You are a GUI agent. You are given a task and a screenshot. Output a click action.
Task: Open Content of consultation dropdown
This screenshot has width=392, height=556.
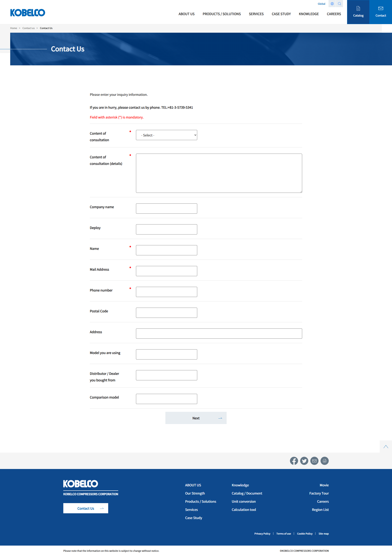tap(166, 135)
